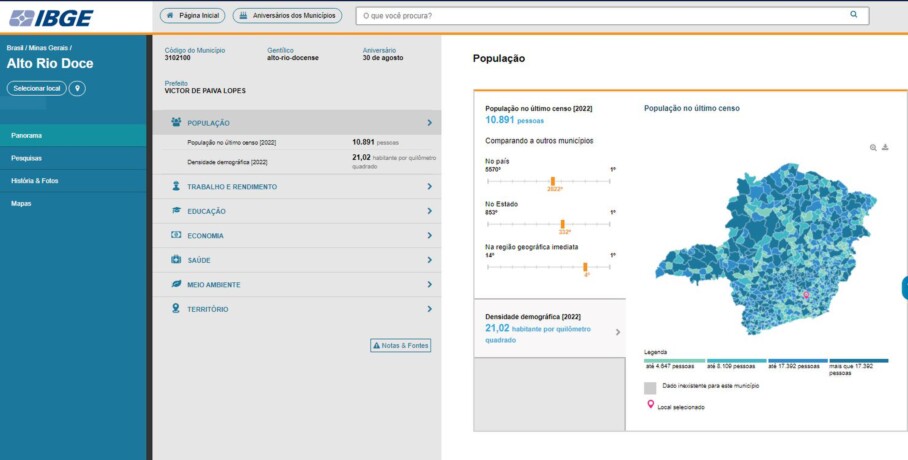Click the Território map marker icon

coord(176,309)
